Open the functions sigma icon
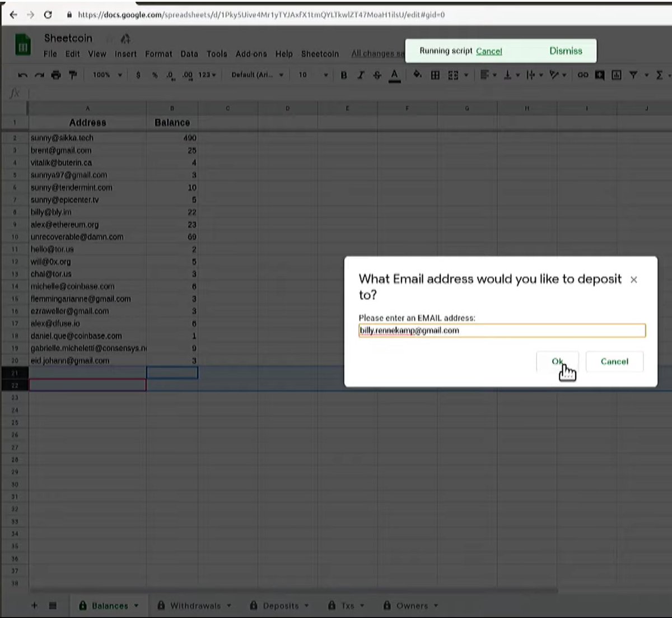This screenshot has width=672, height=618. pyautogui.click(x=659, y=75)
